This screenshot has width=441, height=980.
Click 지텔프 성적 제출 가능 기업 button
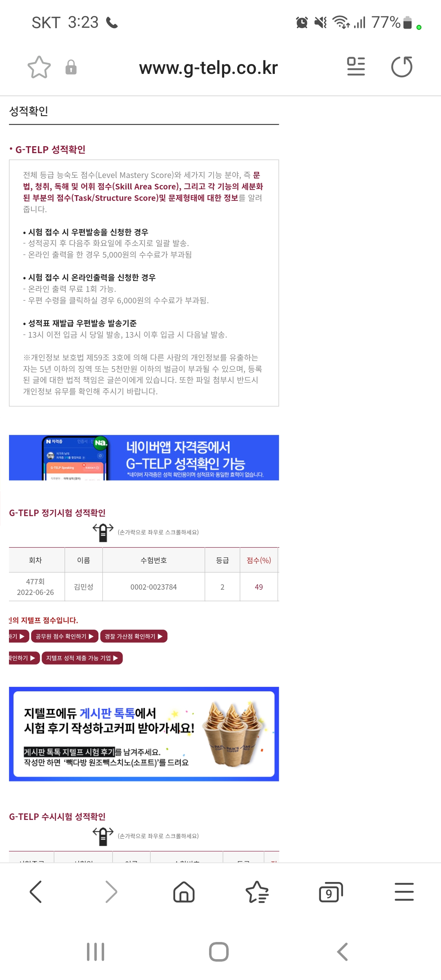82,658
